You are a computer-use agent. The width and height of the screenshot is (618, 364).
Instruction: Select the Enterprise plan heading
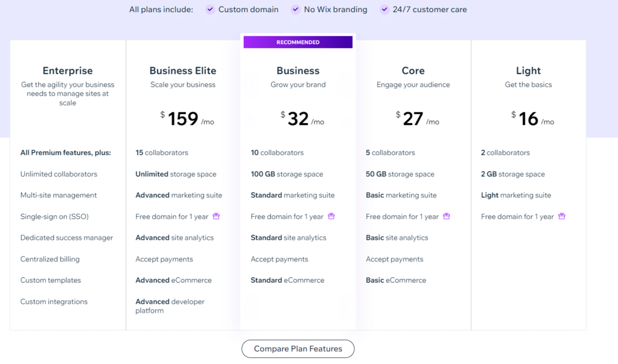pos(68,71)
